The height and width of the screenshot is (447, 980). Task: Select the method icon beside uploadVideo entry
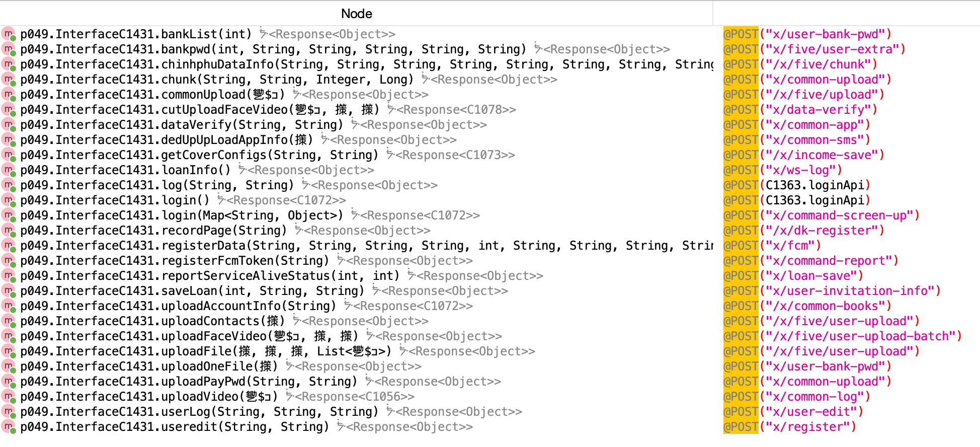click(x=9, y=397)
